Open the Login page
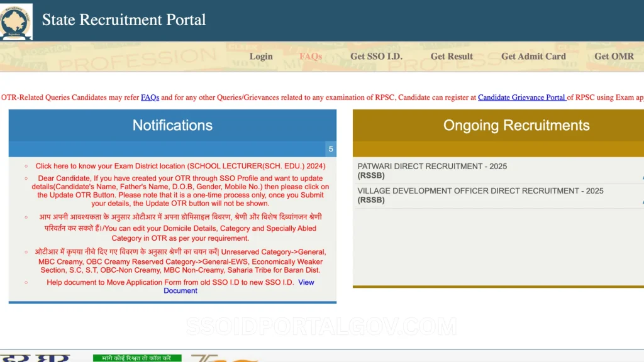The width and height of the screenshot is (644, 362). 261,57
